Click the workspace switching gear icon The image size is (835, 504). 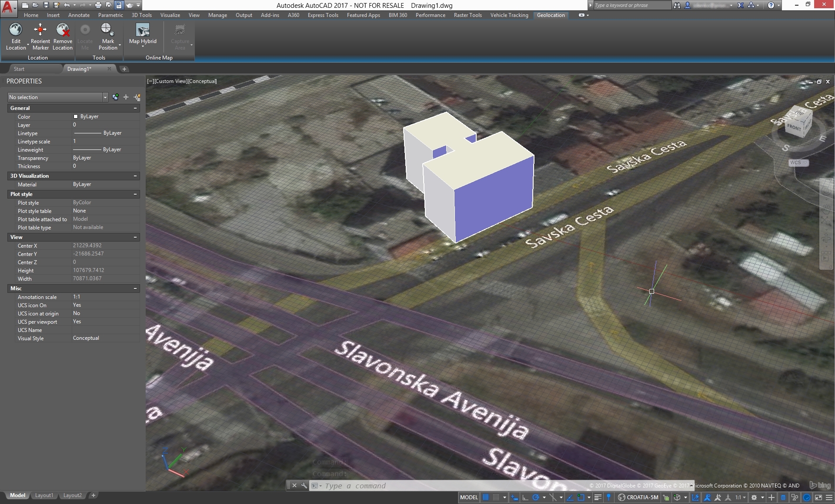pos(754,497)
